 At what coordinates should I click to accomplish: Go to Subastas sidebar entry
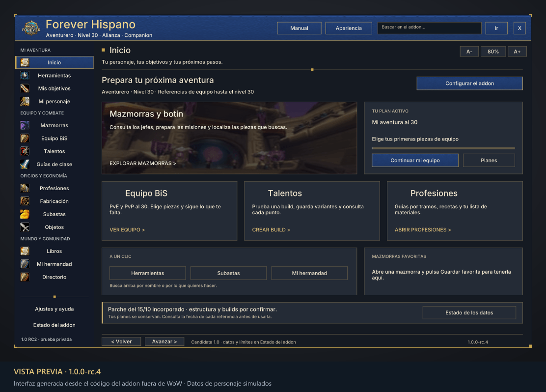coord(55,214)
